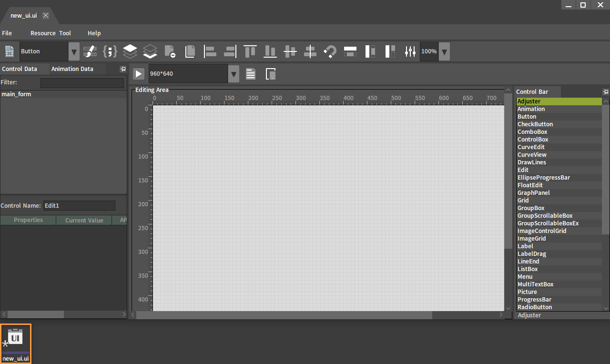Click the new_ui.ui file thumbnail
The image size is (610, 364).
point(16,344)
